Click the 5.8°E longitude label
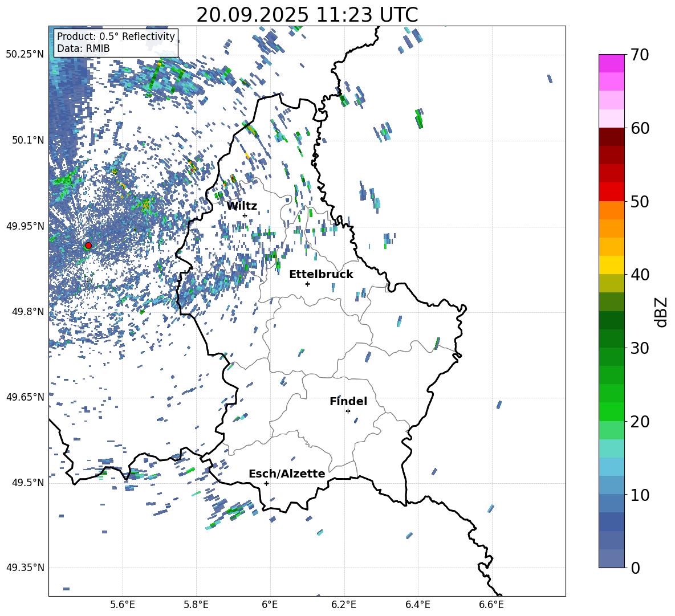 pos(196,605)
